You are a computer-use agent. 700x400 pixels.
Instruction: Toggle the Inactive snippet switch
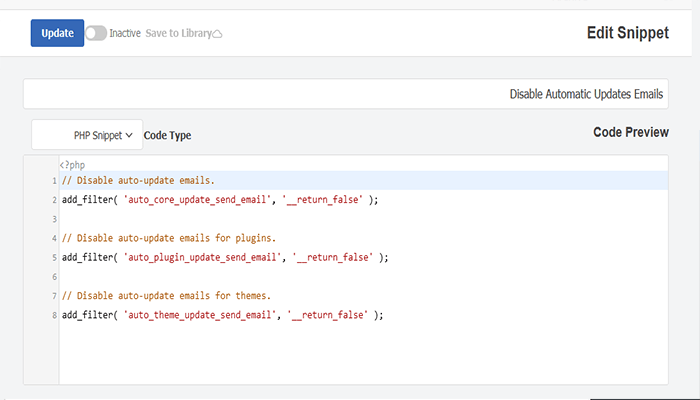[x=95, y=33]
